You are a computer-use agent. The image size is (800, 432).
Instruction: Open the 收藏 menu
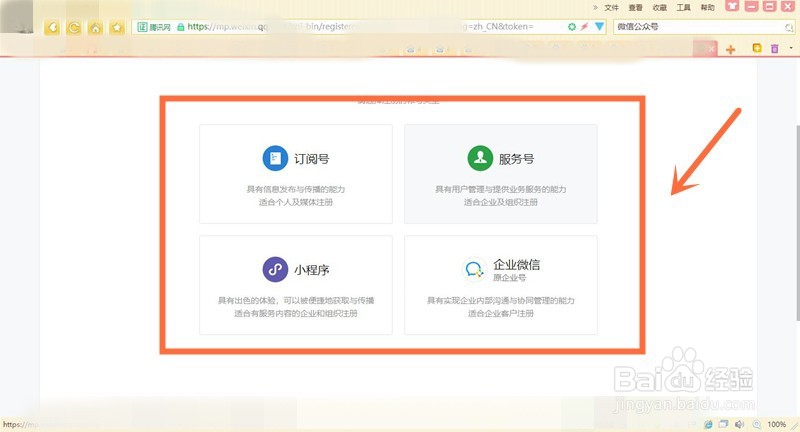[x=659, y=8]
